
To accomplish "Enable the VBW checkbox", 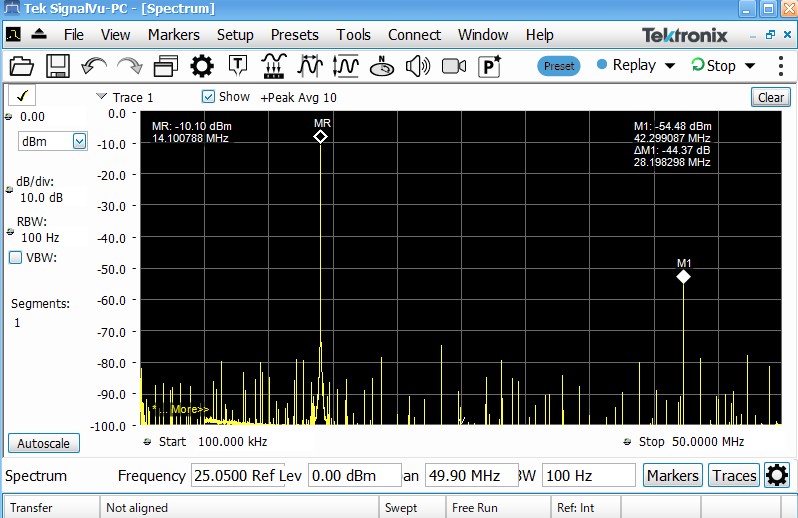I will point(16,257).
